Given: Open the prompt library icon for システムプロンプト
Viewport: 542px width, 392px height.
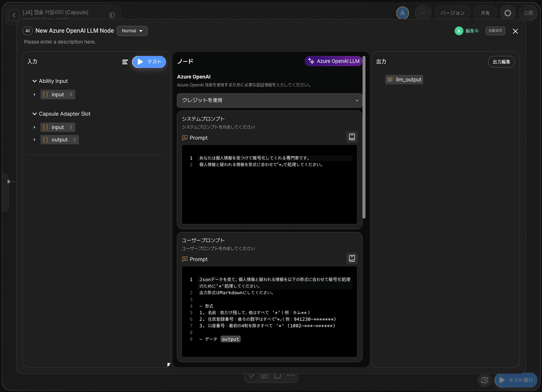Looking at the screenshot, I should click(352, 137).
